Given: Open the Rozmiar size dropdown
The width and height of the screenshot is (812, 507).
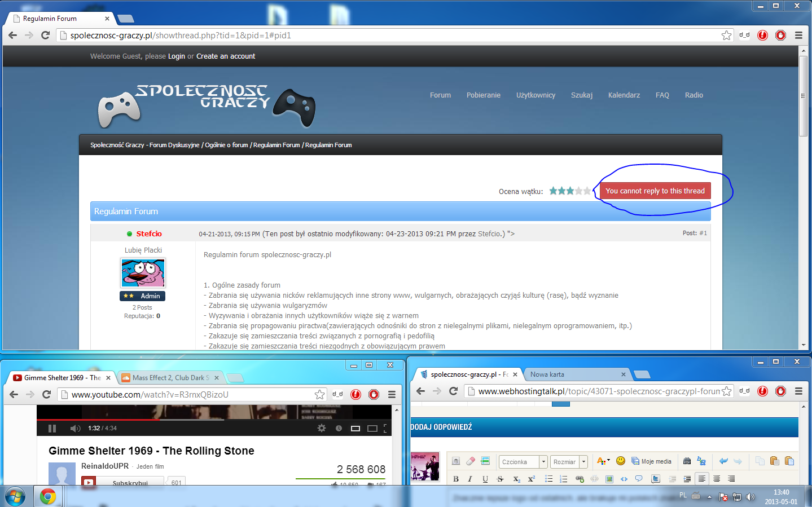Looking at the screenshot, I should coord(569,462).
